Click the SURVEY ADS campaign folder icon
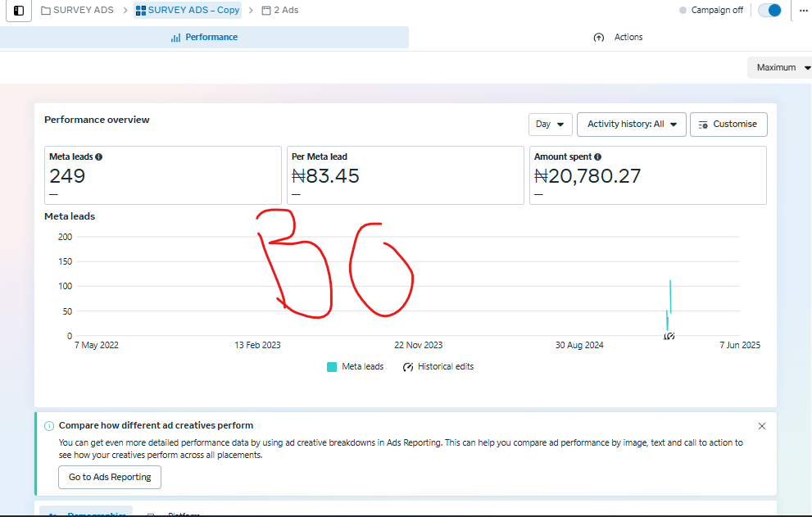812x517 pixels. click(x=46, y=11)
